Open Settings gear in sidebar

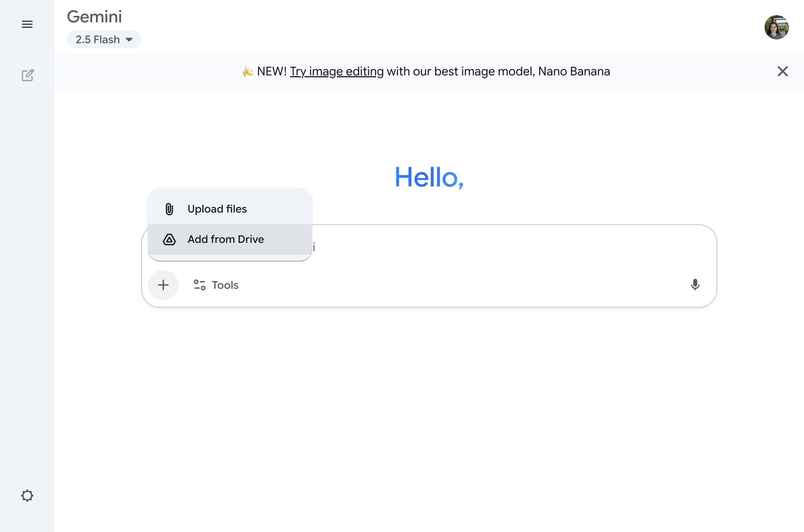click(x=27, y=496)
